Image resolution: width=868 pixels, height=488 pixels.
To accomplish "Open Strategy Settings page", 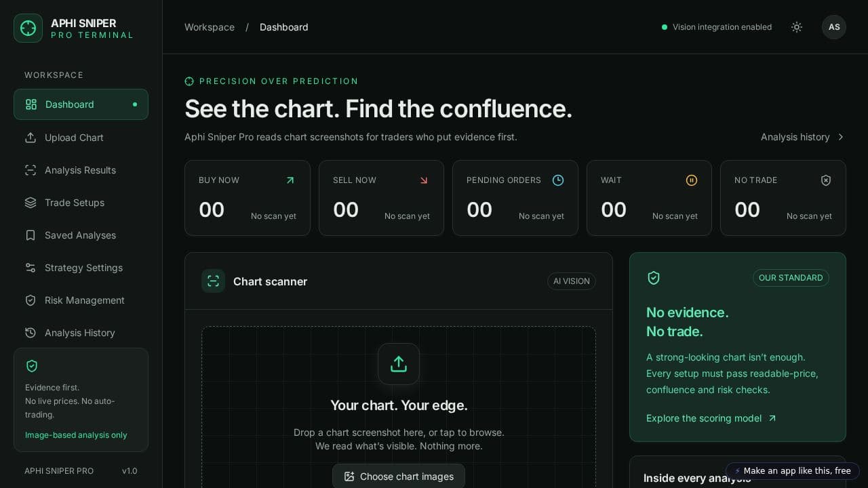I will click(81, 268).
